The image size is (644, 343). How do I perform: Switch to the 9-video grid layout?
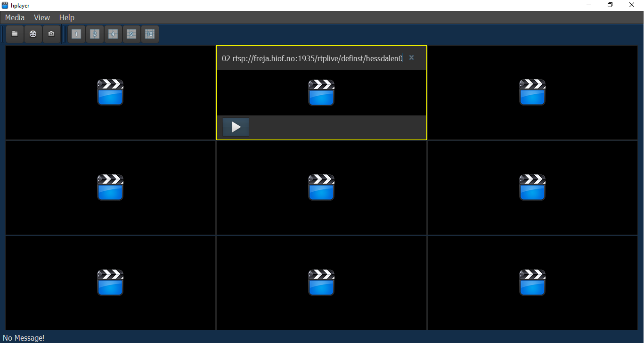coord(131,34)
